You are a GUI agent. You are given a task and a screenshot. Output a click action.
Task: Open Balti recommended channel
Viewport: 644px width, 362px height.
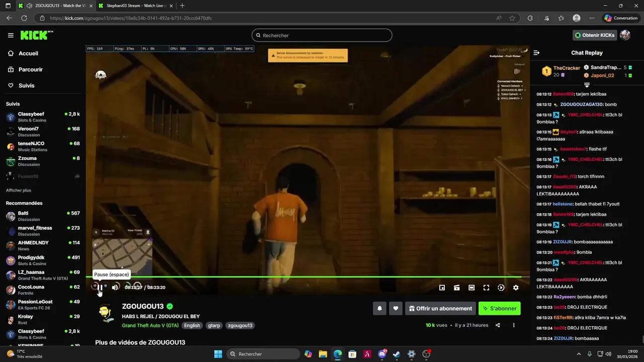[x=43, y=216]
